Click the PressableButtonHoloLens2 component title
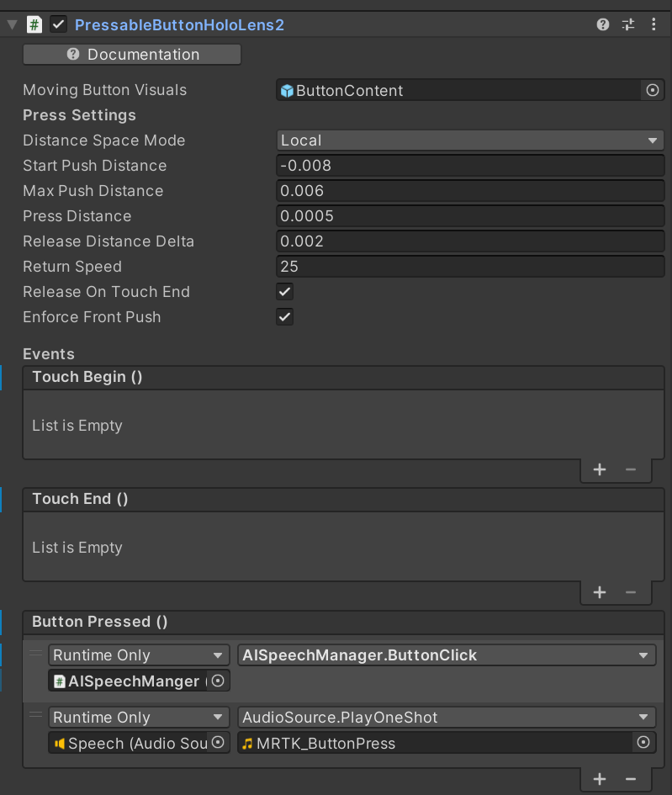The image size is (672, 795). pos(179,25)
